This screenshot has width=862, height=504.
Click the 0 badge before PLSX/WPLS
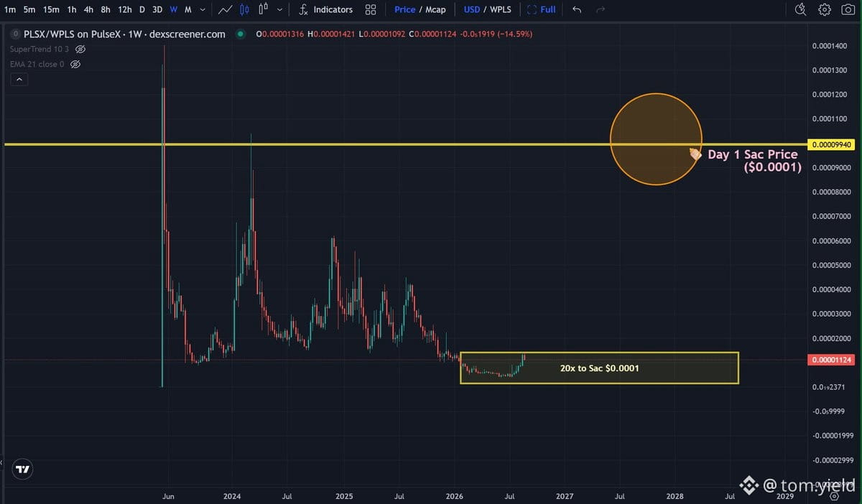point(15,34)
